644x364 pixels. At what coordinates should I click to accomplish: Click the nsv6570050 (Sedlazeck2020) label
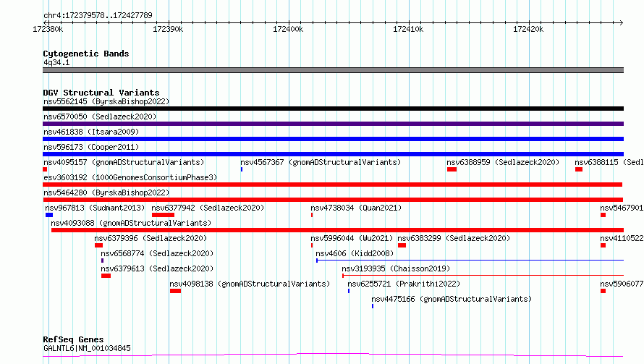point(100,117)
